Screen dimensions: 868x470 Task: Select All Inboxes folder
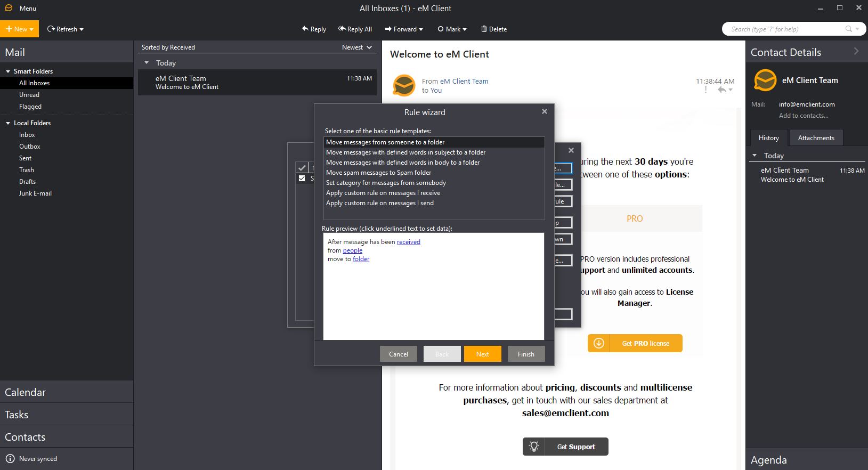click(x=67, y=83)
